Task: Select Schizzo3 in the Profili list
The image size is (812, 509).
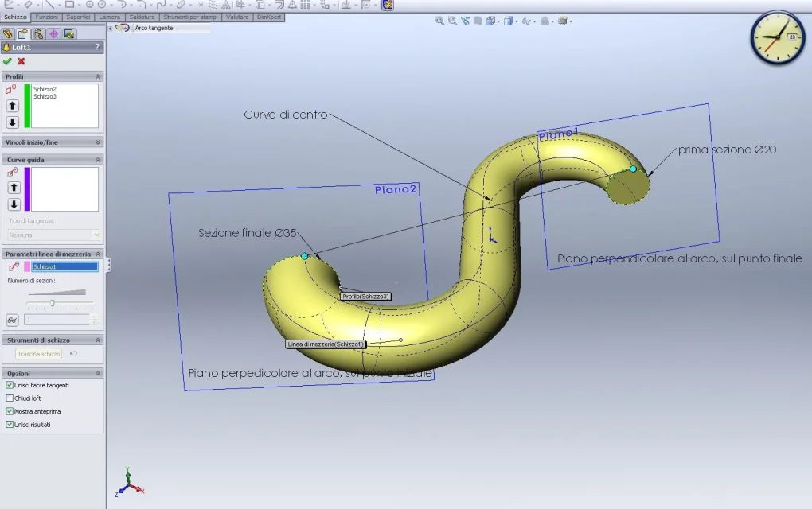Action: click(45, 96)
